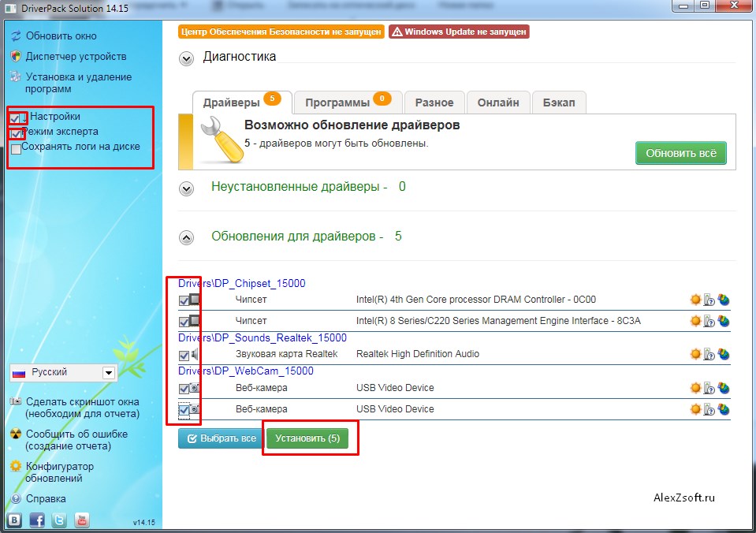
Task: Click question-mark document icon on Management Engine Interface row
Action: point(709,321)
